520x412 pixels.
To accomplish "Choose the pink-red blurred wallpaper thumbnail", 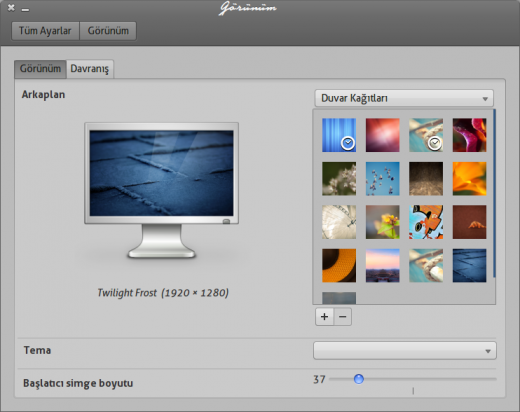I will pyautogui.click(x=382, y=135).
